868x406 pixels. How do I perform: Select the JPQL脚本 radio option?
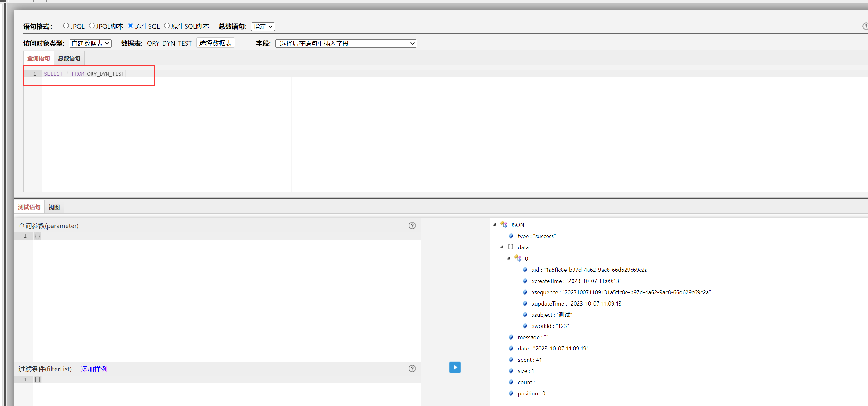(x=92, y=26)
